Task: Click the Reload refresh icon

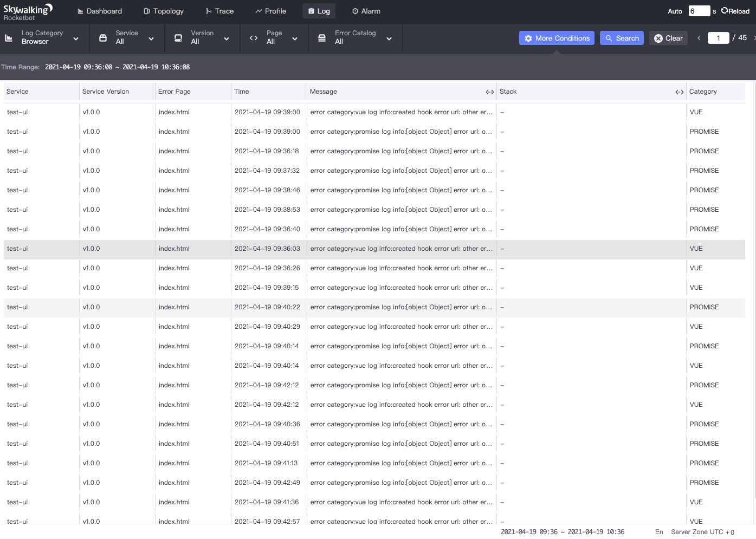Action: (x=724, y=11)
